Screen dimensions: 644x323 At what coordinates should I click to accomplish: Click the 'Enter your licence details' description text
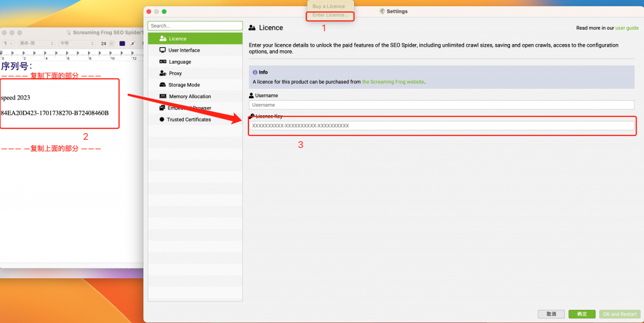point(433,48)
